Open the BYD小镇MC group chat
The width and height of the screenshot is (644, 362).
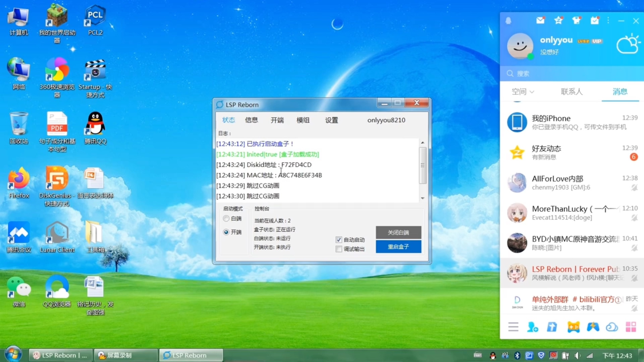[x=572, y=243]
